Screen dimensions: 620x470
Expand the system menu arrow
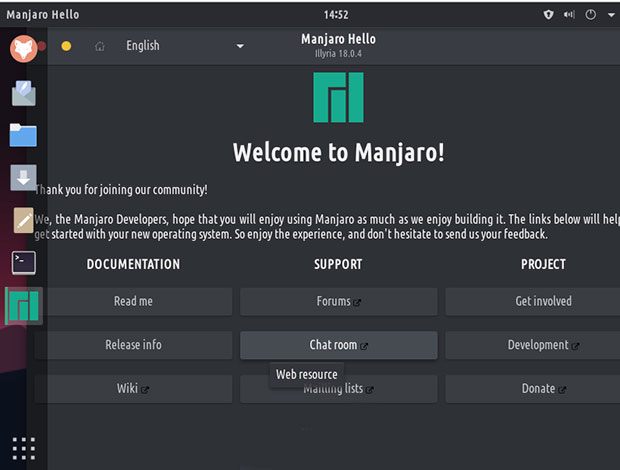[x=611, y=15]
